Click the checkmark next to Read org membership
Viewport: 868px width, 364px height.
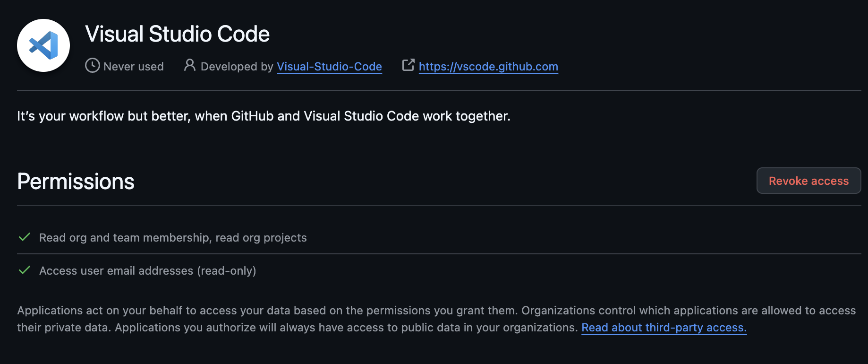coord(25,237)
